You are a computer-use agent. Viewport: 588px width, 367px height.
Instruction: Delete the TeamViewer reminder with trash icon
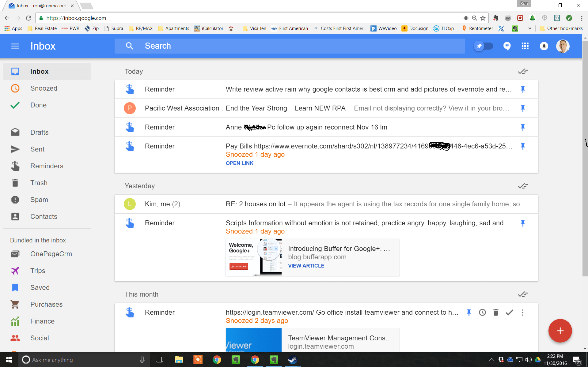496,313
